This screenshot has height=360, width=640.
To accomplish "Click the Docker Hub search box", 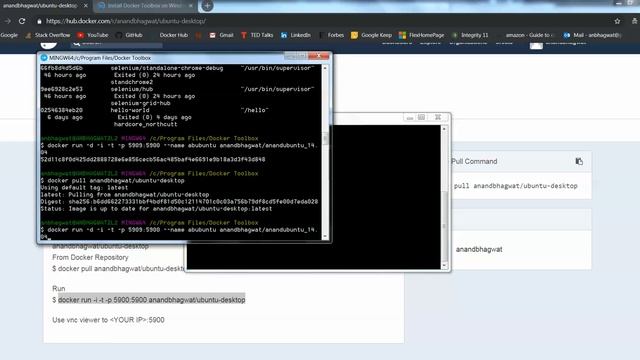I will click(x=117, y=44).
